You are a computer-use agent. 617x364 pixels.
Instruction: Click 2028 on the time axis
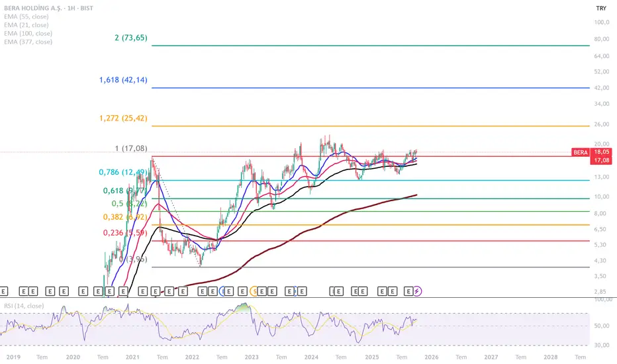(x=551, y=357)
